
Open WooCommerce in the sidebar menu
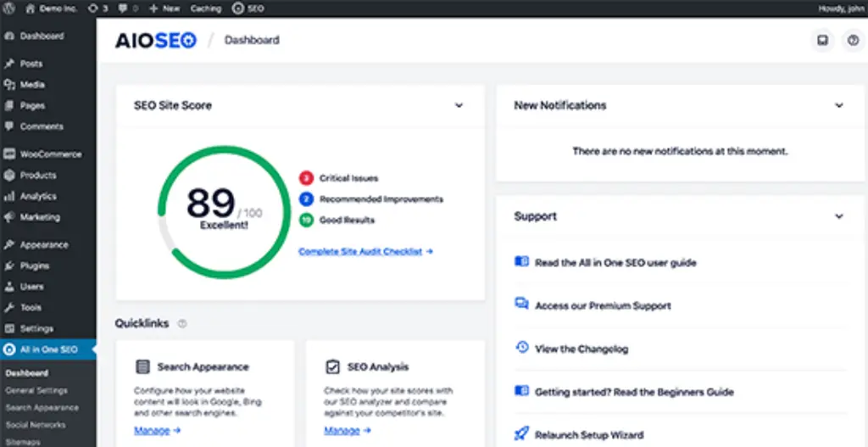coord(51,154)
